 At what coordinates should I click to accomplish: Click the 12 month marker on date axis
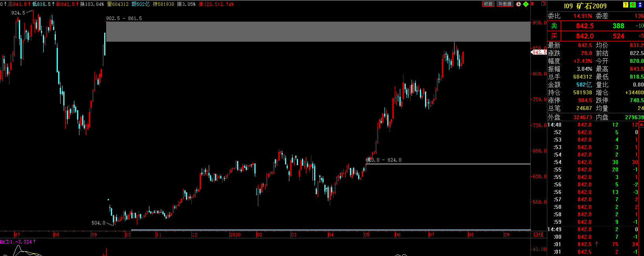[x=195, y=235]
